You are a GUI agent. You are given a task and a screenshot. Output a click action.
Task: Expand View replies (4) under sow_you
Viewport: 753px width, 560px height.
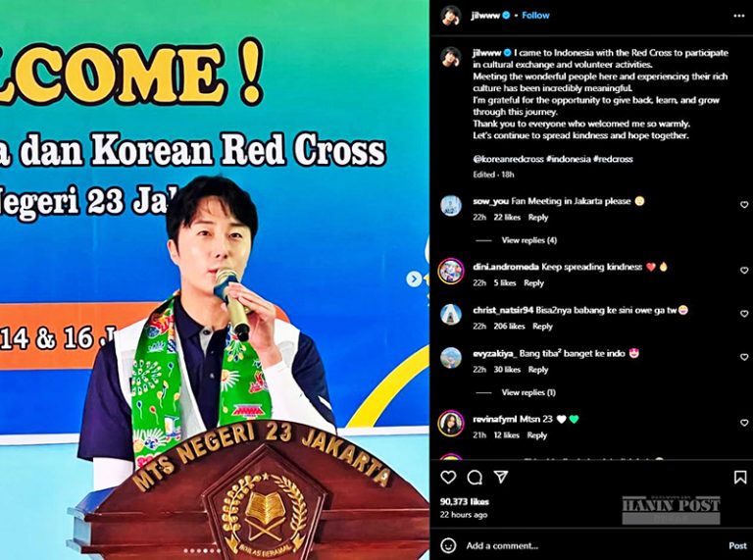pos(528,240)
